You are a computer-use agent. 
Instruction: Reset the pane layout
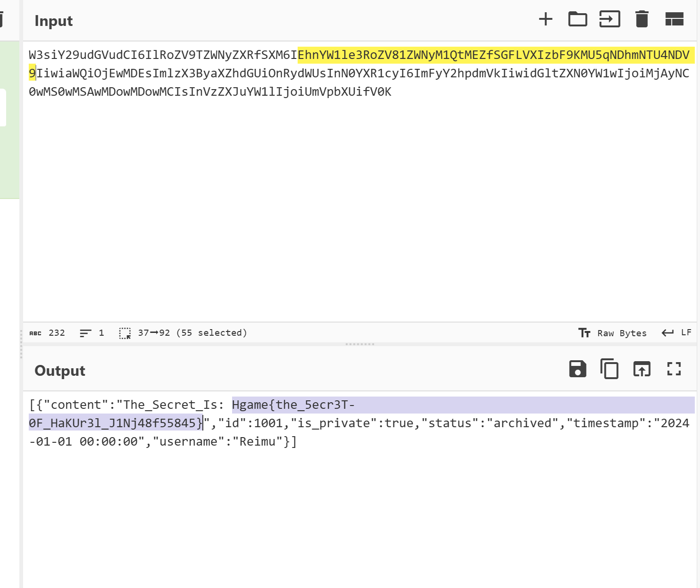click(x=674, y=19)
